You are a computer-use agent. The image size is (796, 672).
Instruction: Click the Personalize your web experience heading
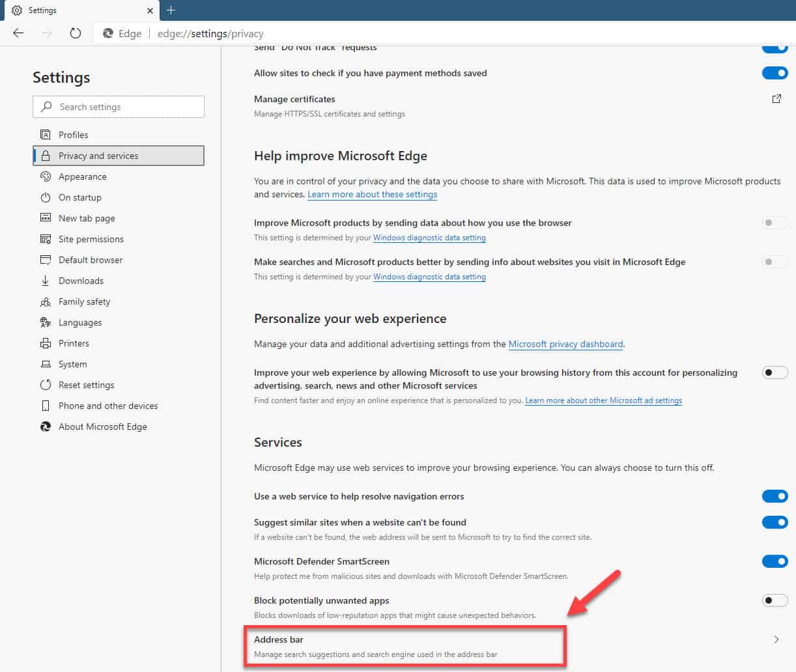click(350, 318)
